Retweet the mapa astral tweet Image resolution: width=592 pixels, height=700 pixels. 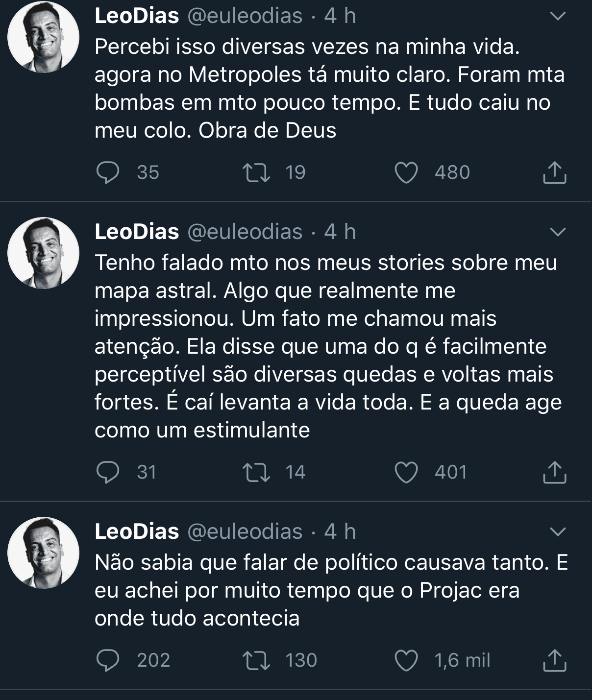pyautogui.click(x=256, y=472)
